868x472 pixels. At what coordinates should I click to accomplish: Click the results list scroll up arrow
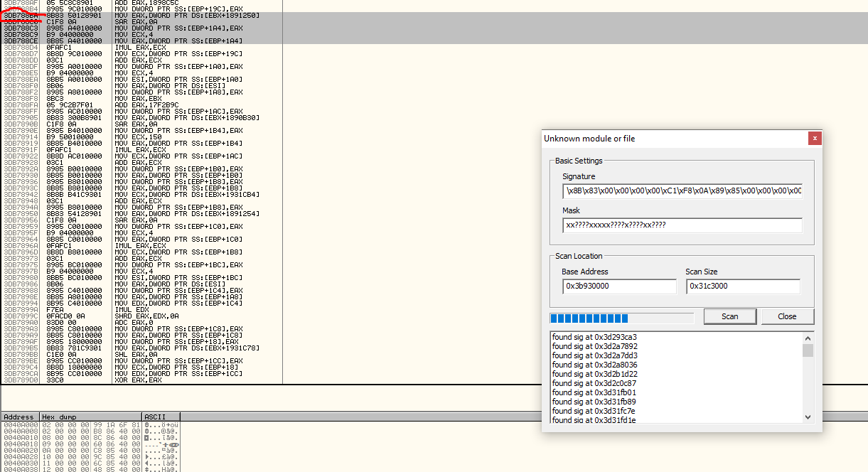(808, 337)
